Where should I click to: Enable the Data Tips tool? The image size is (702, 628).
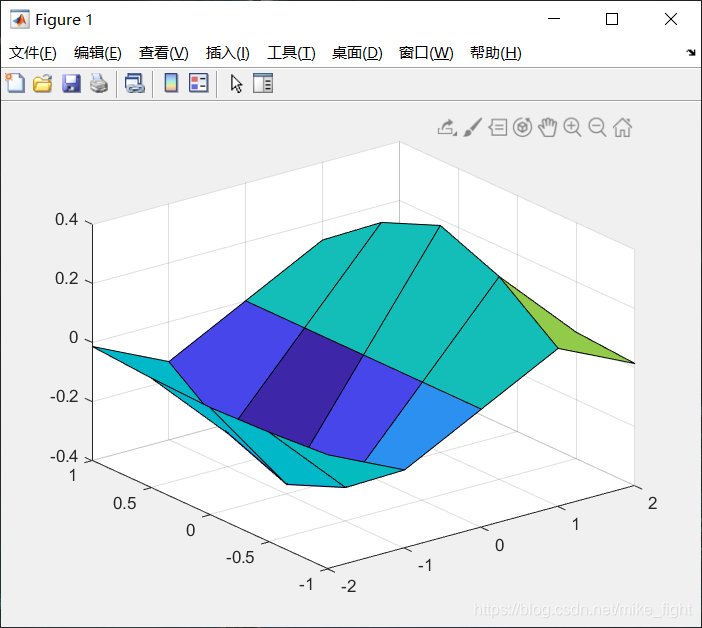497,128
